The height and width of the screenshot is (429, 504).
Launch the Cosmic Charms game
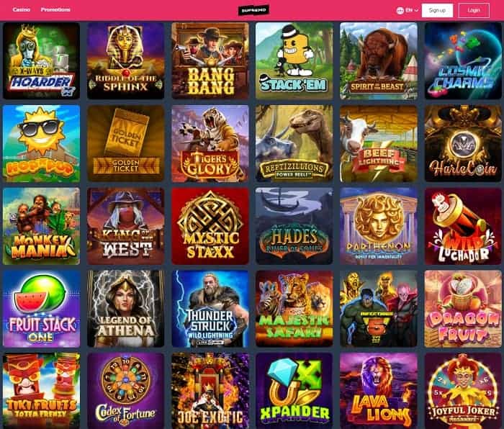click(x=463, y=60)
